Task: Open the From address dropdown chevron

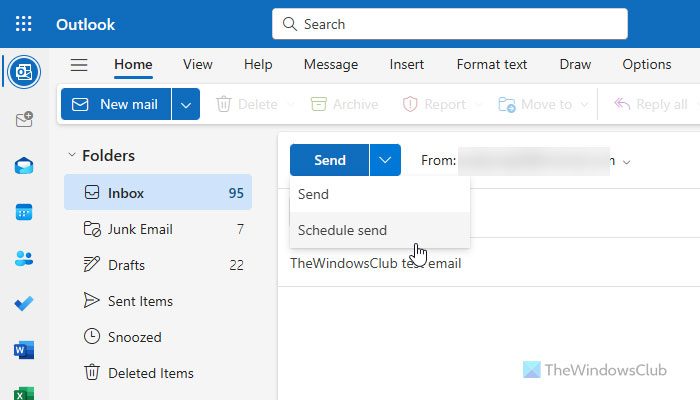Action: [627, 161]
